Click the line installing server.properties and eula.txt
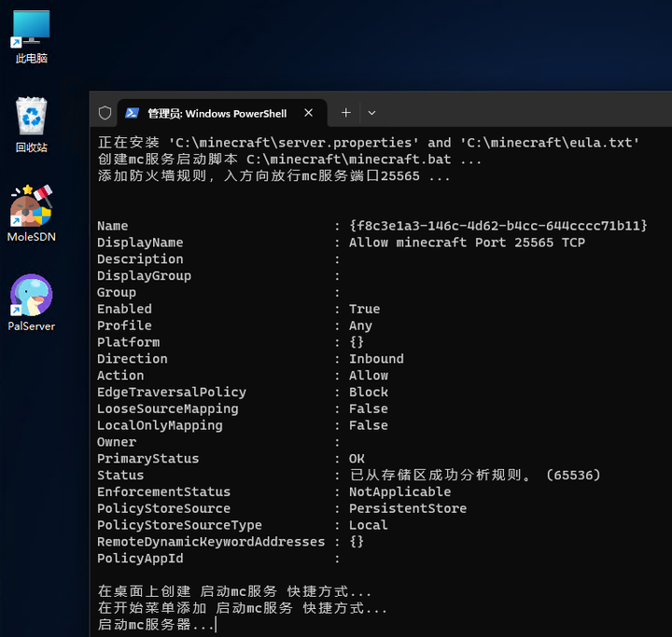The height and width of the screenshot is (637, 672). click(x=369, y=143)
